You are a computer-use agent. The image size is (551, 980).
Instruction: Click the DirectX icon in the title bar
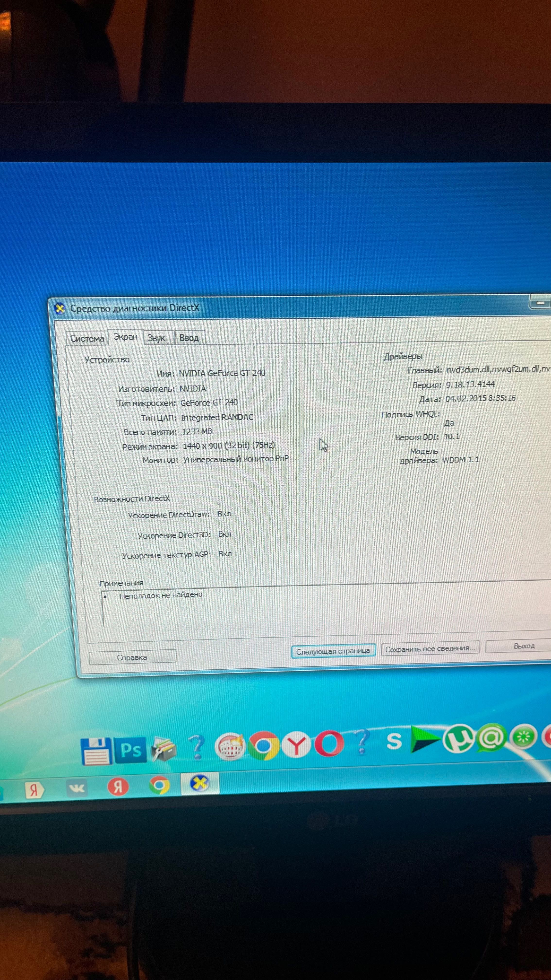[60, 308]
